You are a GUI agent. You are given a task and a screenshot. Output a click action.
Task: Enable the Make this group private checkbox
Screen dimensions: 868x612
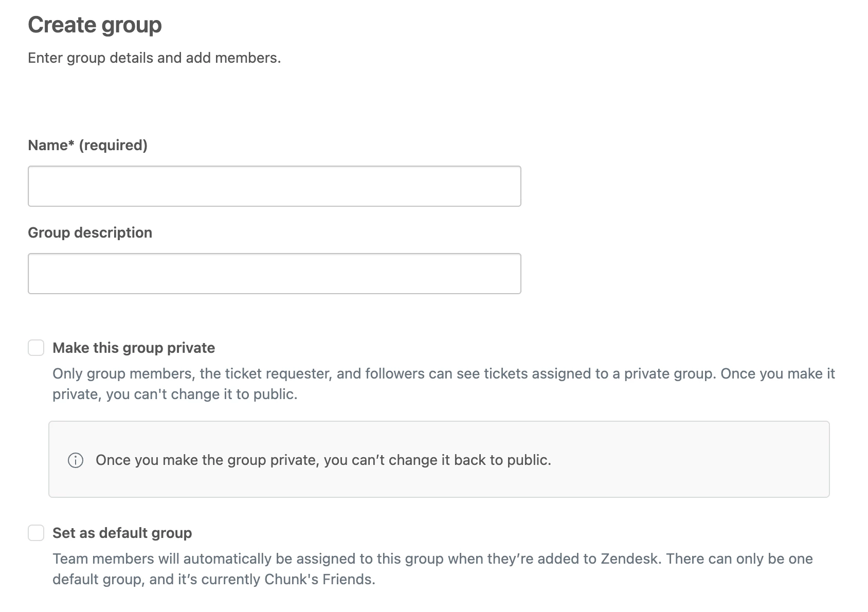click(36, 348)
